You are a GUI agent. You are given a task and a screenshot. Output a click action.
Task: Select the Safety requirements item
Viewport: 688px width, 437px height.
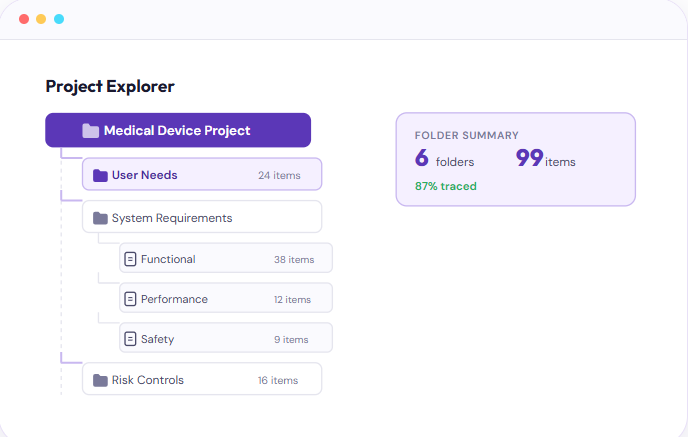click(157, 339)
